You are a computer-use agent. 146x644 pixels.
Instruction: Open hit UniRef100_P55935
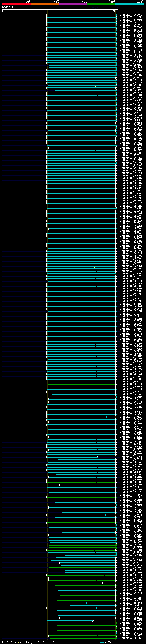(x=131, y=301)
